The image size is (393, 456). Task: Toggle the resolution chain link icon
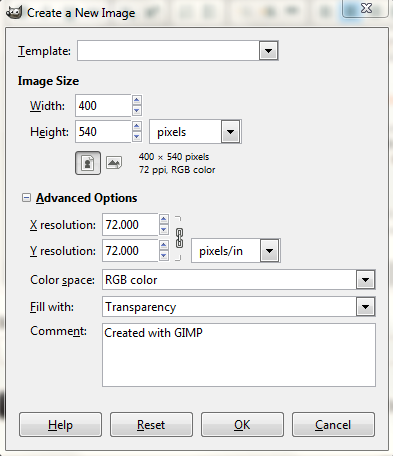[179, 238]
